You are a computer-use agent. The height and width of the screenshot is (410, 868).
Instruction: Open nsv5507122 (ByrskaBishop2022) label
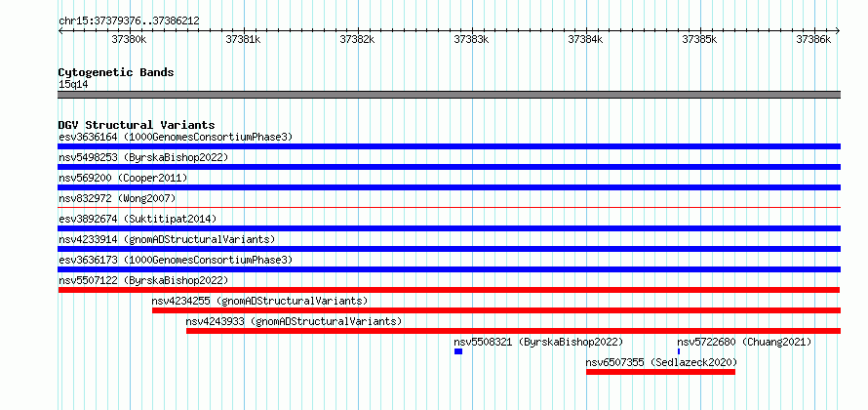pyautogui.click(x=143, y=280)
